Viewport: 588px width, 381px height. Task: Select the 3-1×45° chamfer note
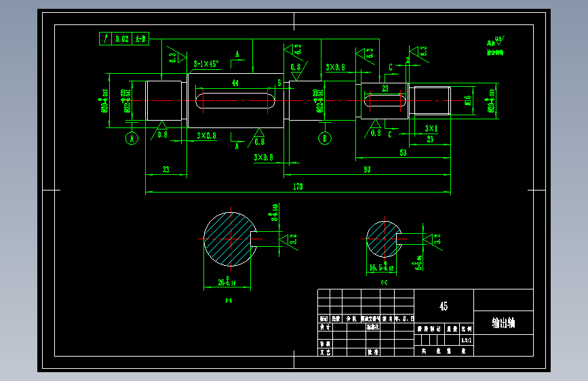coord(206,64)
